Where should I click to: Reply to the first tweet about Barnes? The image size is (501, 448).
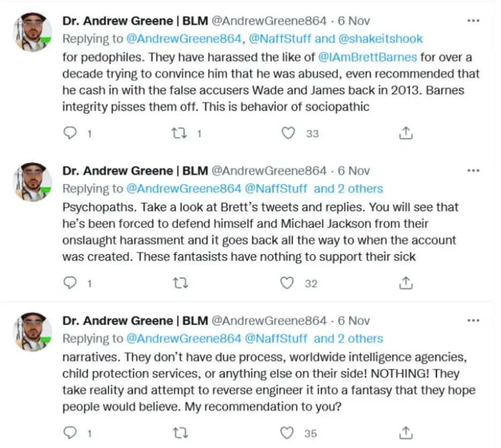pos(71,133)
